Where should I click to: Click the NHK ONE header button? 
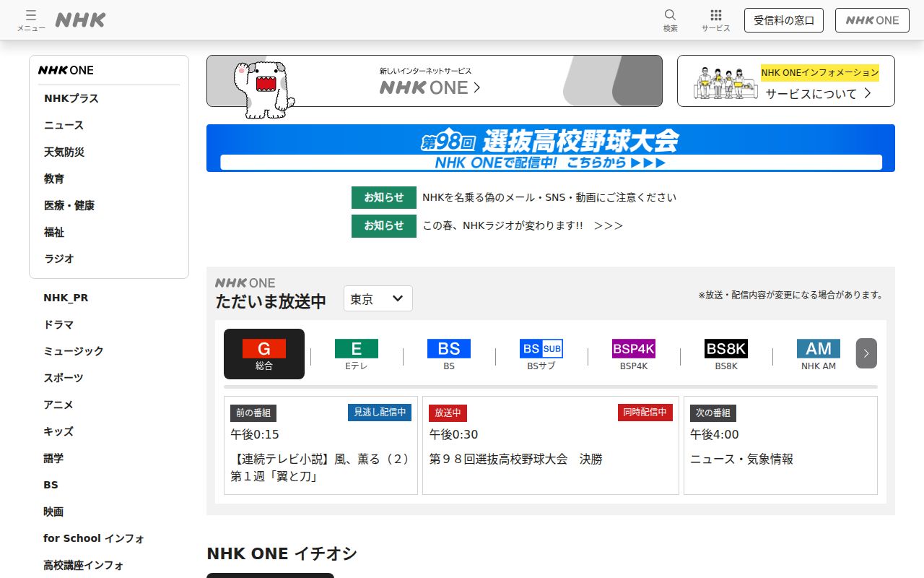click(872, 20)
